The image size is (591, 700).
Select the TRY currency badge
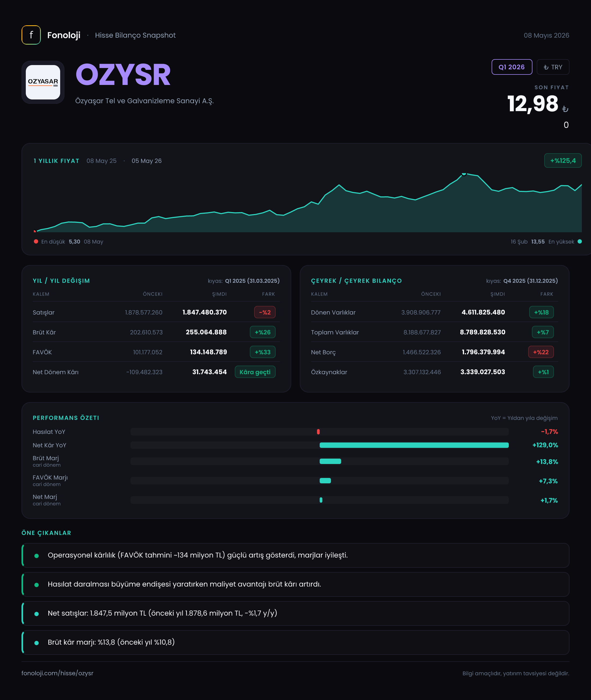tap(553, 67)
